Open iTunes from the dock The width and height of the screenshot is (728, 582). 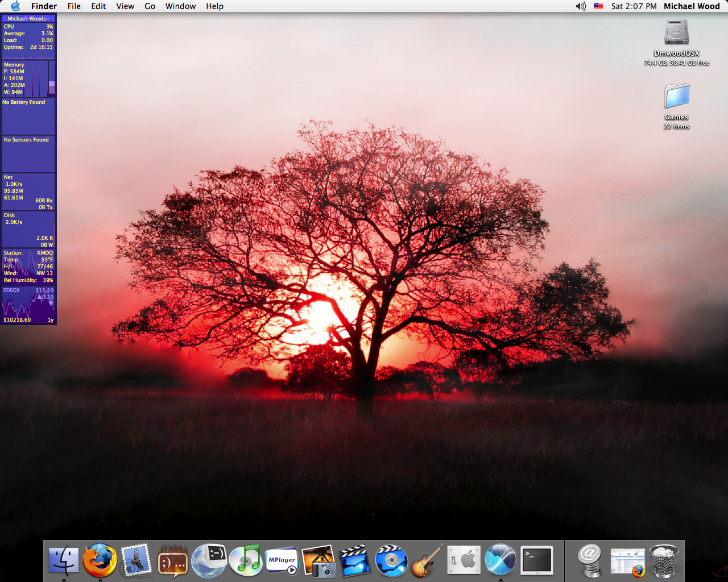coord(246,560)
